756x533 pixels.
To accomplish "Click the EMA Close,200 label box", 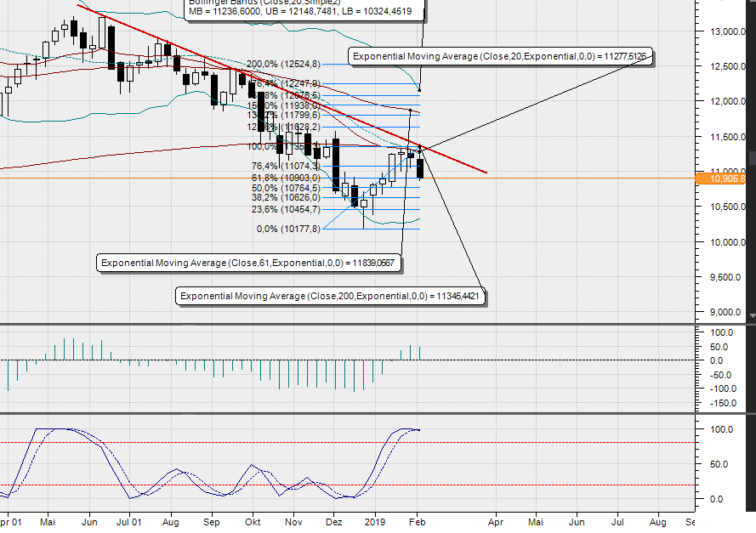I will point(330,296).
